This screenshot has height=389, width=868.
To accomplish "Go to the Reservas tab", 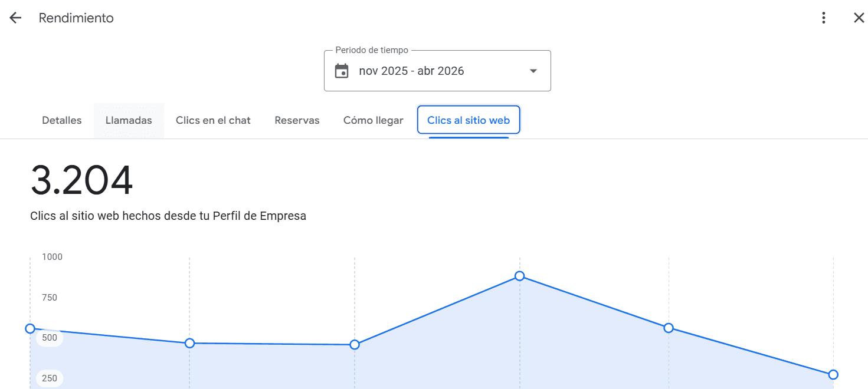I will 297,120.
